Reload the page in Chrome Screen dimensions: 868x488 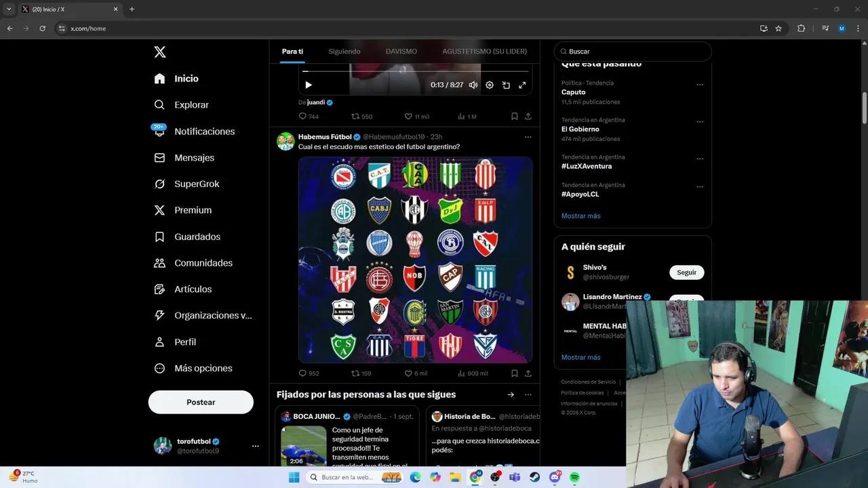coord(42,28)
